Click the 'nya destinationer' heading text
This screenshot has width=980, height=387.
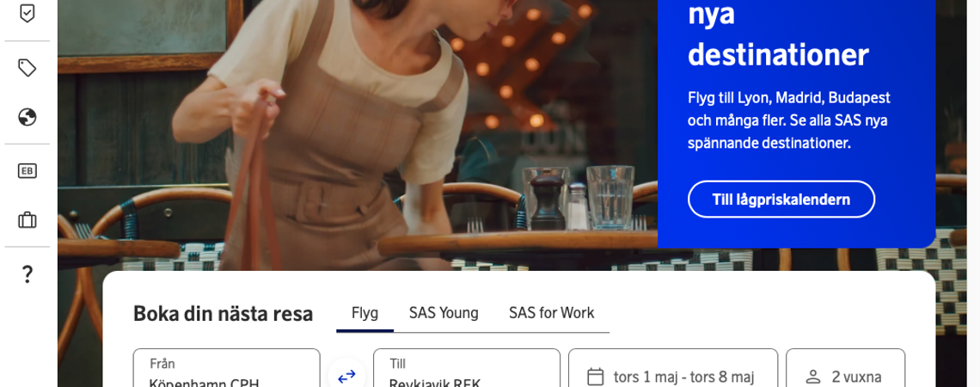(x=778, y=34)
